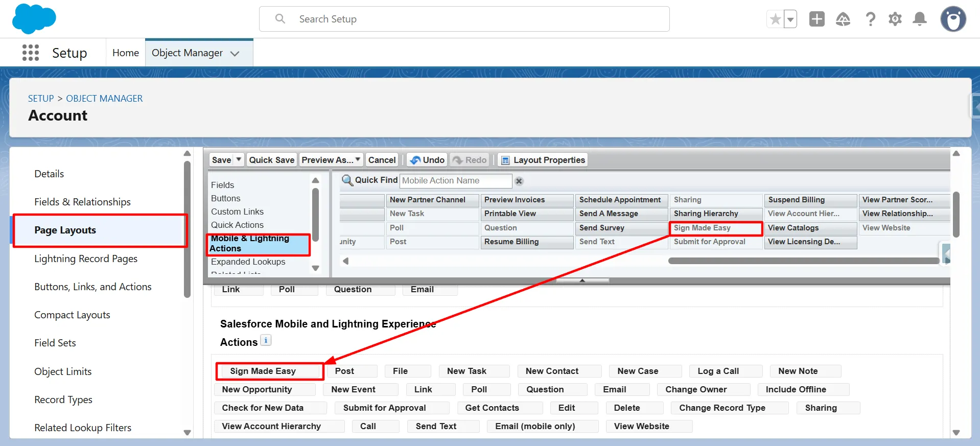Open the help question mark icon
The image size is (980, 446).
870,19
